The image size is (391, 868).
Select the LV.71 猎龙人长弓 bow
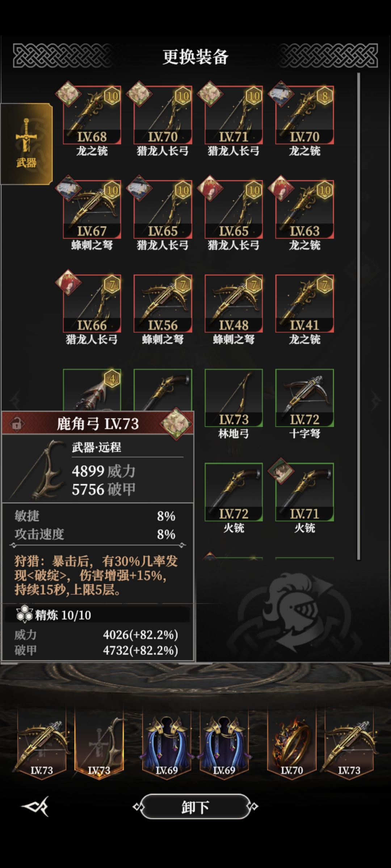[234, 115]
